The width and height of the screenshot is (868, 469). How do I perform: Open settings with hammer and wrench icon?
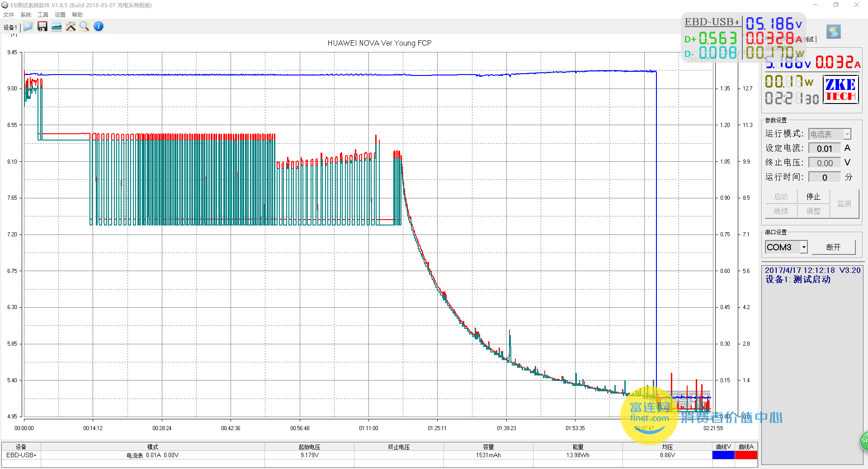(71, 27)
